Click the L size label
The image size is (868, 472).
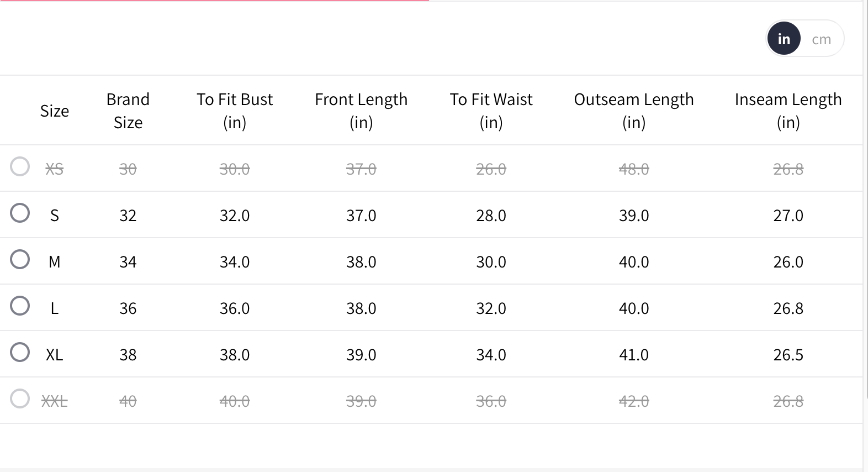pyautogui.click(x=55, y=308)
